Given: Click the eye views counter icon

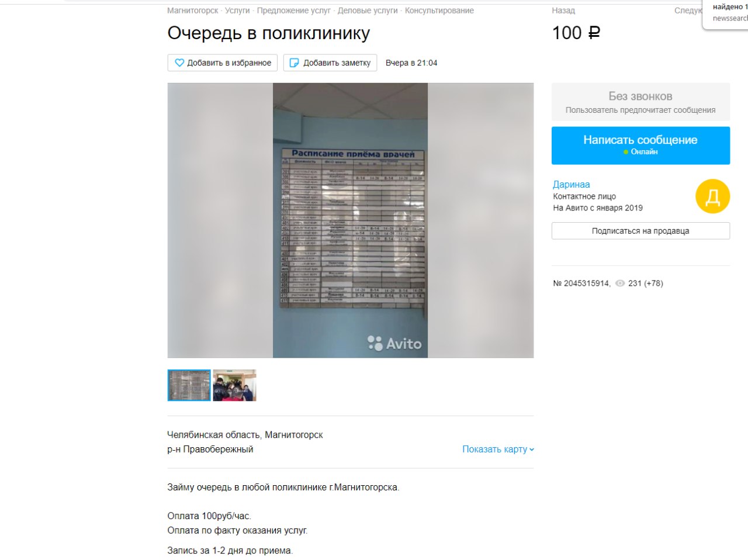Looking at the screenshot, I should coord(620,284).
